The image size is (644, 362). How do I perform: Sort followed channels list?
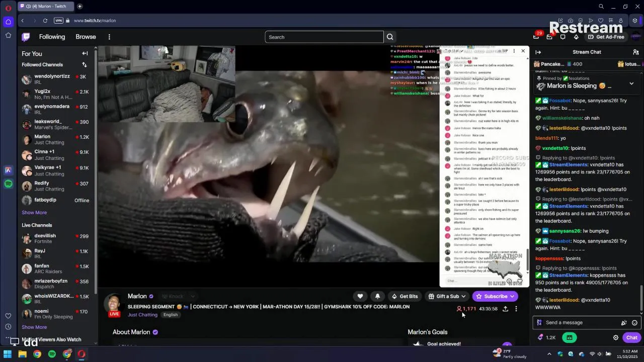[85, 64]
